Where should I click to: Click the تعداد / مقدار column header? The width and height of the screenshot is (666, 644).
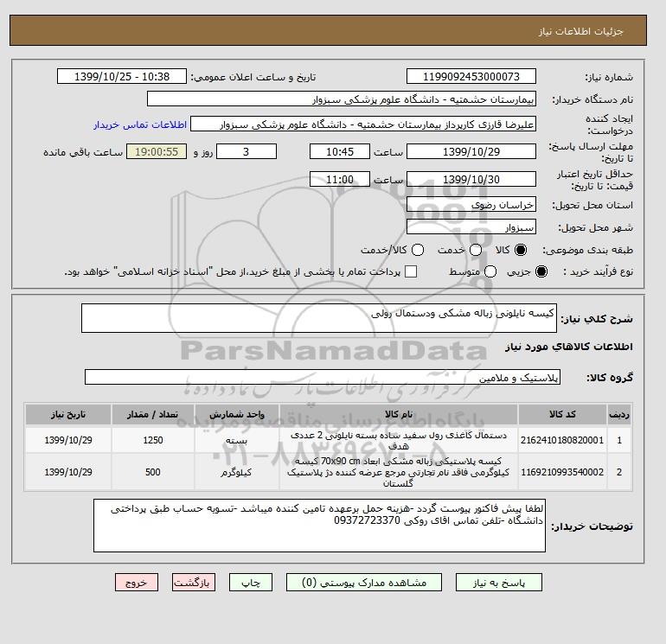(x=153, y=414)
